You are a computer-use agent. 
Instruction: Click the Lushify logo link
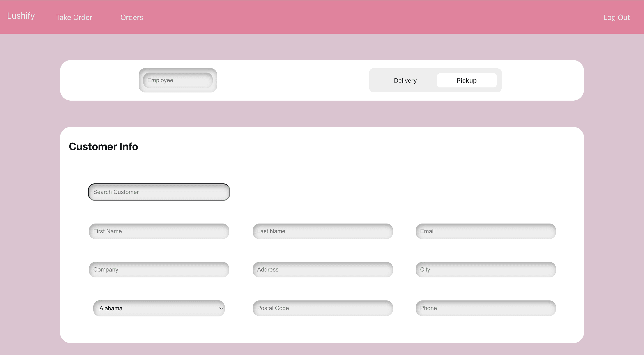tap(21, 16)
